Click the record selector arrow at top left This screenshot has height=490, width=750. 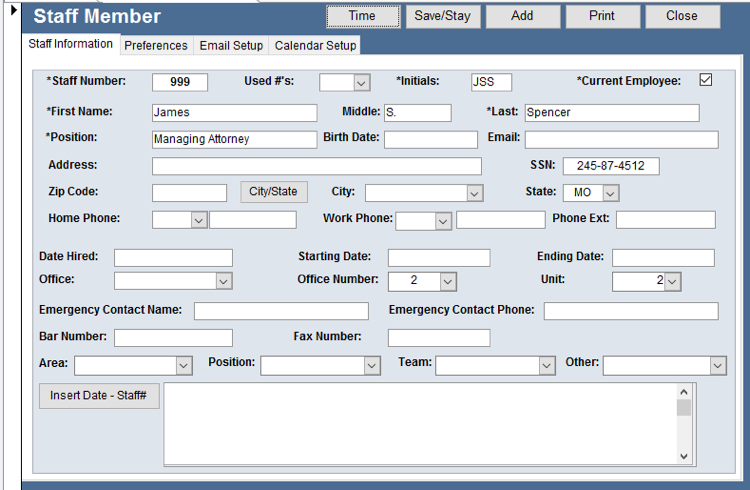pyautogui.click(x=14, y=11)
